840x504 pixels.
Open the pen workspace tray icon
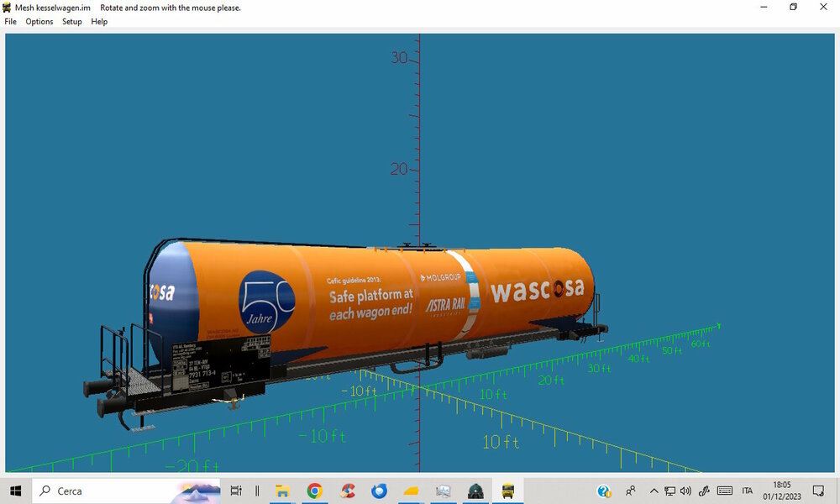coord(704,491)
